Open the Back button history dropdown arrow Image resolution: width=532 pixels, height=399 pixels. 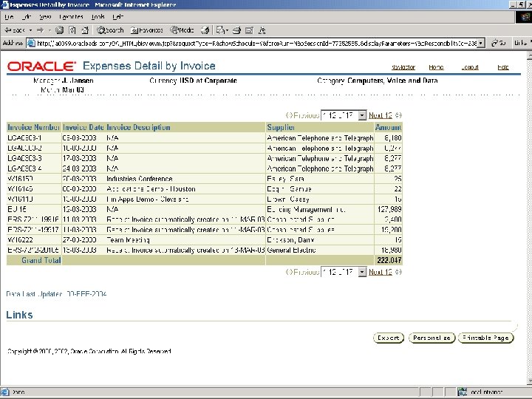pyautogui.click(x=30, y=30)
